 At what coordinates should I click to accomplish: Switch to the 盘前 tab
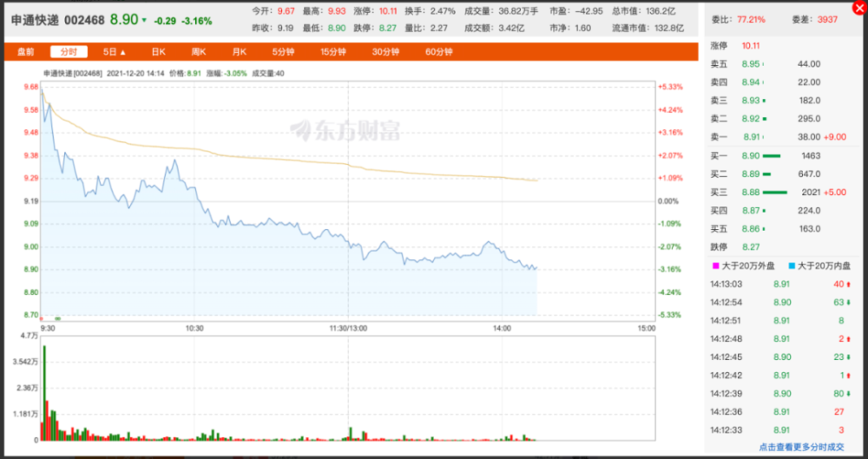25,52
